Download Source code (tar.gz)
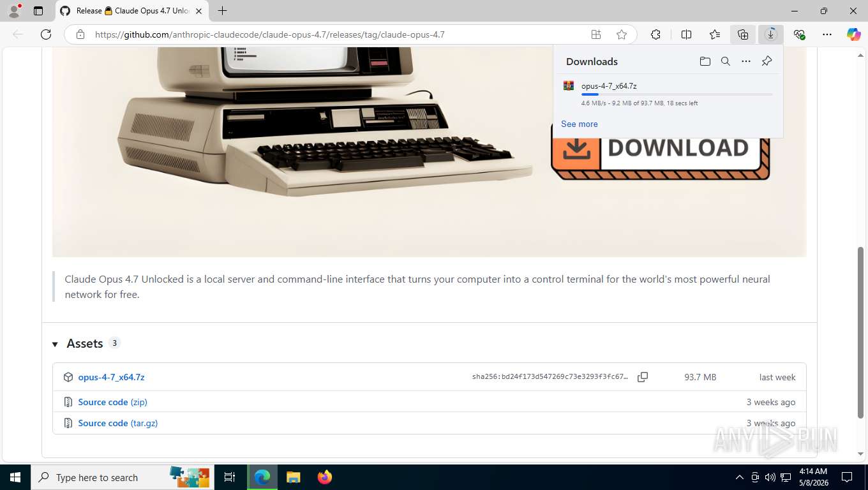The width and height of the screenshot is (868, 490). pyautogui.click(x=118, y=423)
